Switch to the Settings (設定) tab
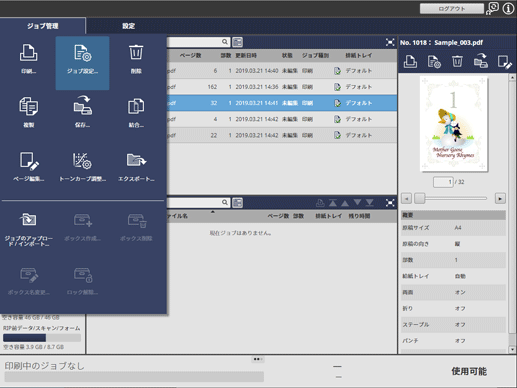 128,26
